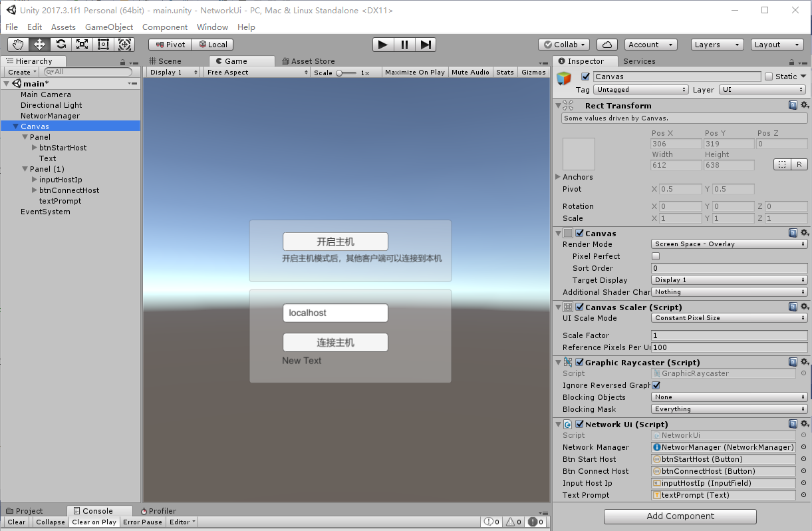Select the Scale tool
The height and width of the screenshot is (531, 812).
click(82, 45)
